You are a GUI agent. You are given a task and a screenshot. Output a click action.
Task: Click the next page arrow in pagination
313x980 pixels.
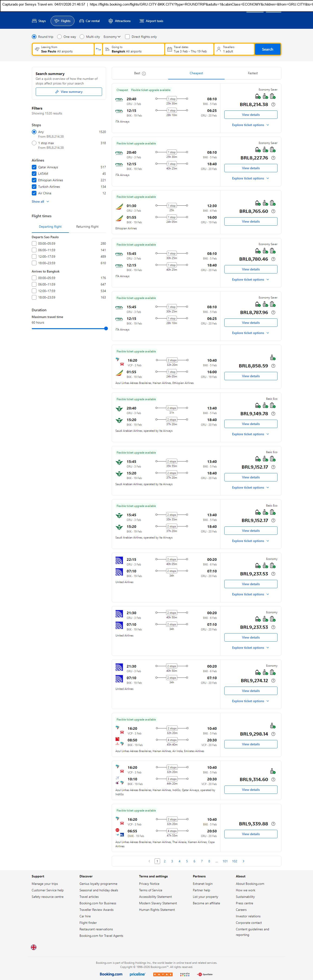click(x=243, y=861)
